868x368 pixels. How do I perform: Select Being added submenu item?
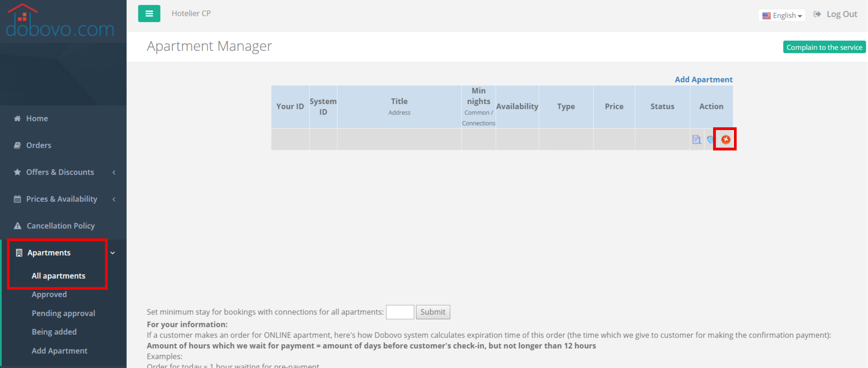54,332
